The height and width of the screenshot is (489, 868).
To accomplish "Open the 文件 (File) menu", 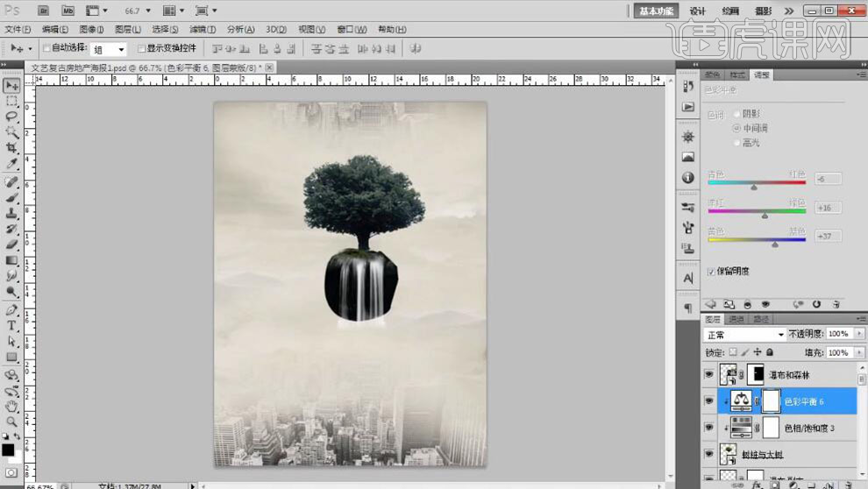I will [x=18, y=29].
